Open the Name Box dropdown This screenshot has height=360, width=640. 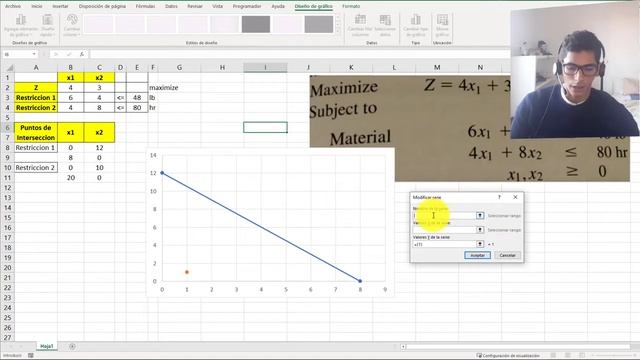(34, 54)
